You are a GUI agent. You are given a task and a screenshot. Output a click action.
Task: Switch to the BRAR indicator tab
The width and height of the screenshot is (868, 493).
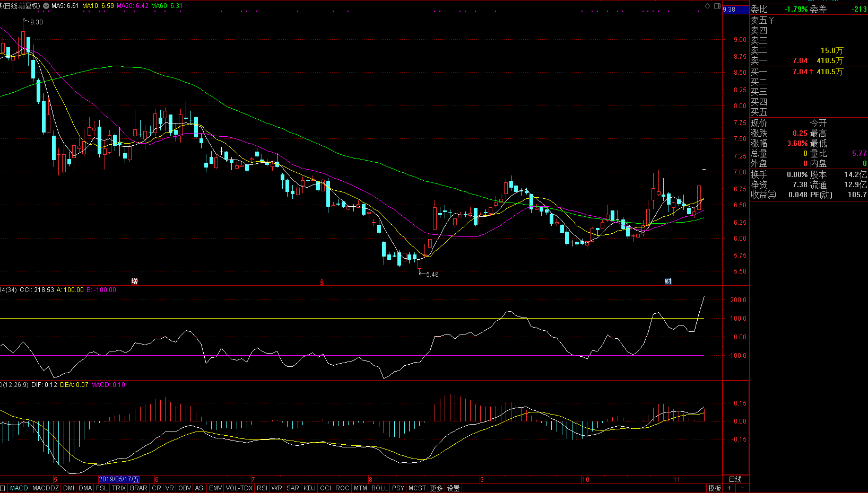[x=138, y=488]
